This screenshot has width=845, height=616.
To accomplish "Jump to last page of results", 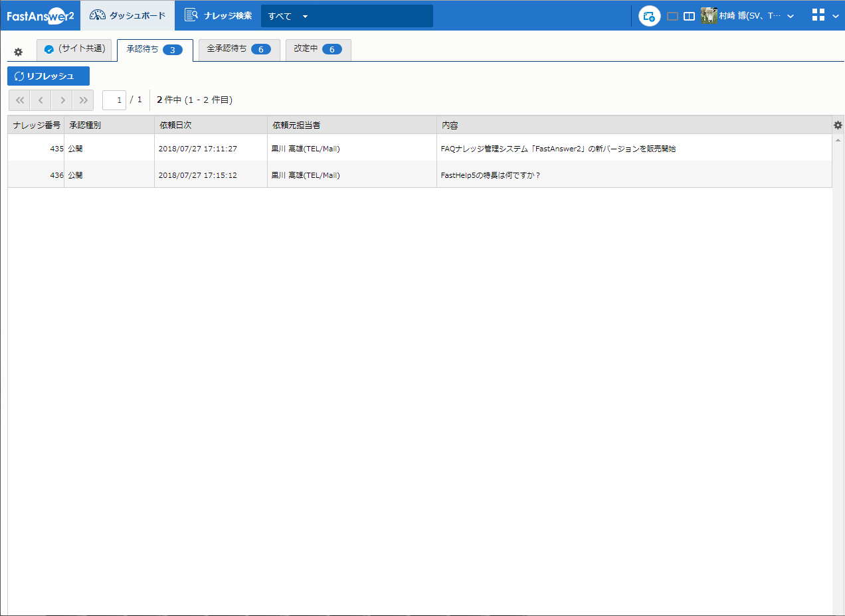I will coord(83,100).
